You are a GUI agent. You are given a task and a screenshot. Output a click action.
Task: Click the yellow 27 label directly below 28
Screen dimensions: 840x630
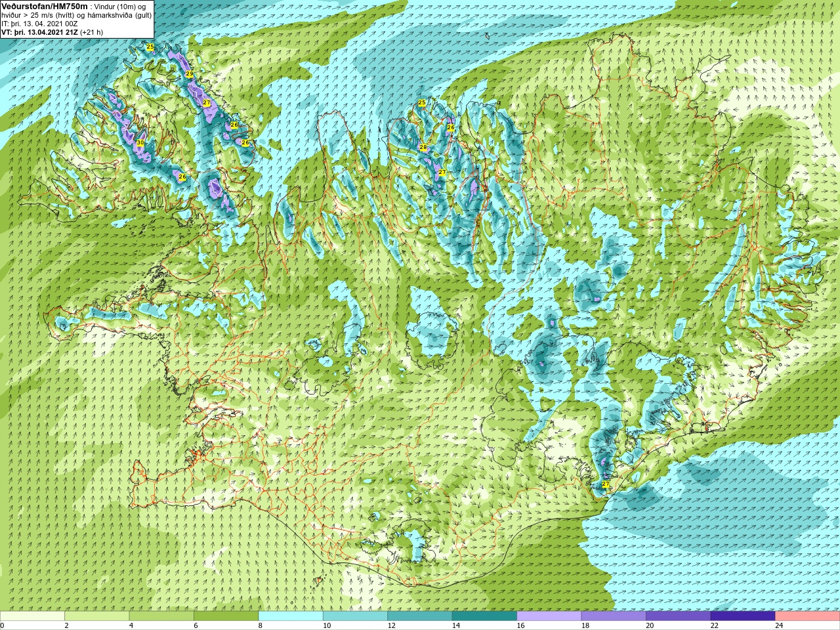442,173
